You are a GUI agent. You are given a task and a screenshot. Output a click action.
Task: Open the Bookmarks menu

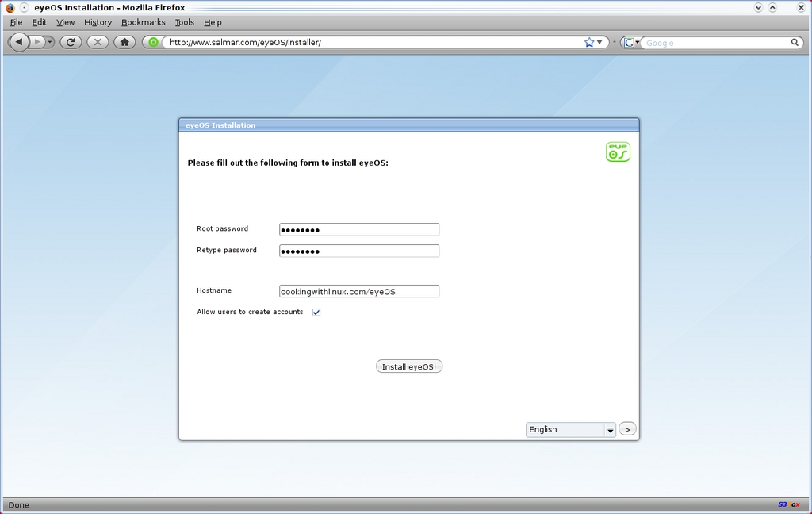click(x=143, y=22)
